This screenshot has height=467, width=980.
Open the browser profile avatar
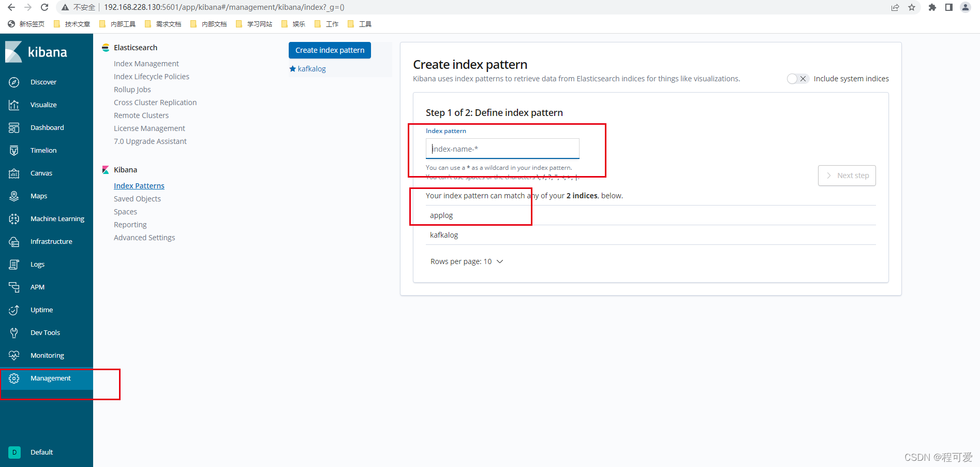click(966, 7)
